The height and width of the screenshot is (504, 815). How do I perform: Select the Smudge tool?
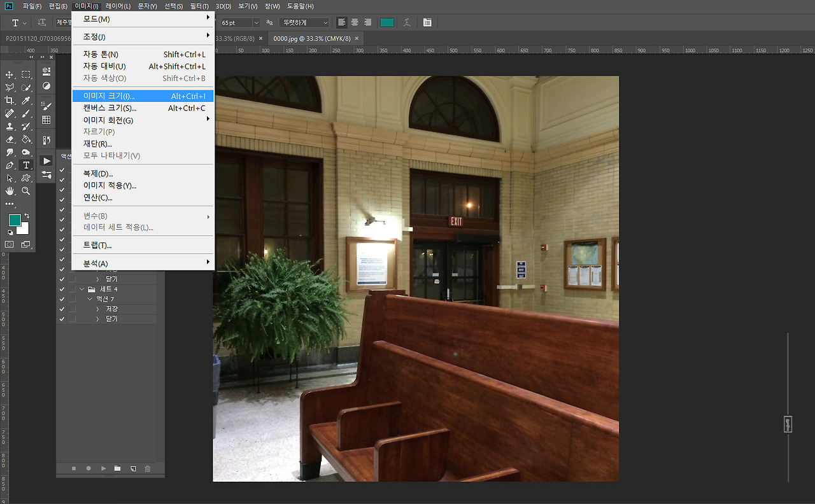[x=10, y=153]
